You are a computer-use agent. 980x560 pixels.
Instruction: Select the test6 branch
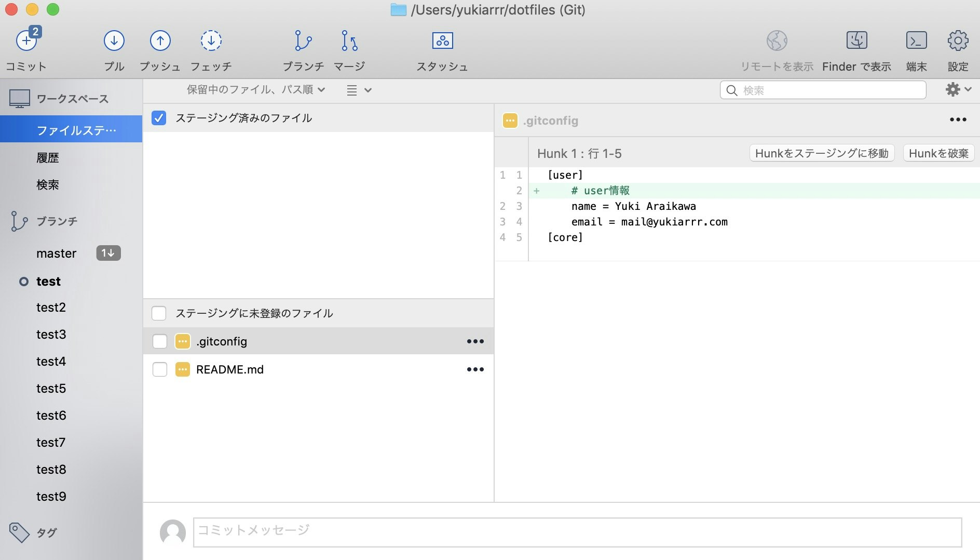tap(51, 416)
